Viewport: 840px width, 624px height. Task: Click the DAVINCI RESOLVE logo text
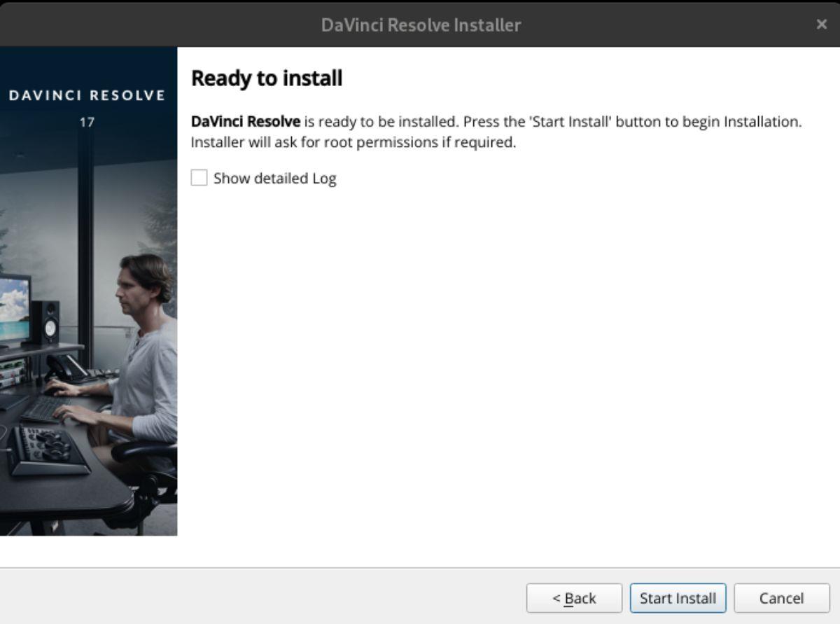(x=88, y=95)
